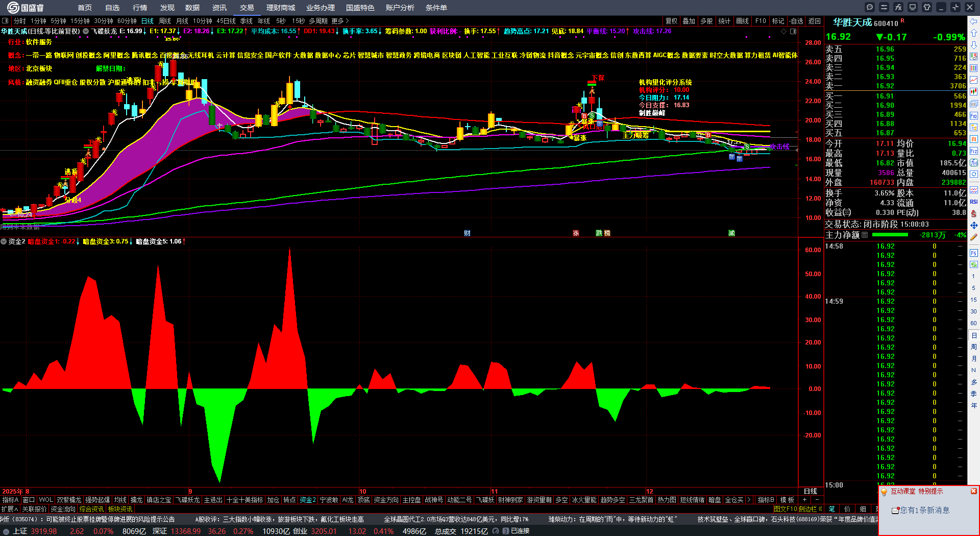
Task: Select the pencil drawing tool icon
Action: tap(974, 237)
